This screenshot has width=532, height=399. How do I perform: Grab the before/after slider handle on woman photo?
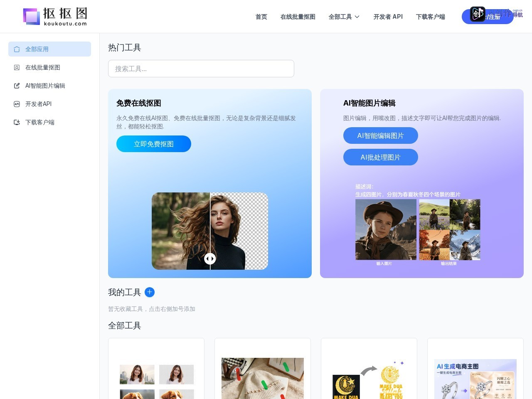210,259
